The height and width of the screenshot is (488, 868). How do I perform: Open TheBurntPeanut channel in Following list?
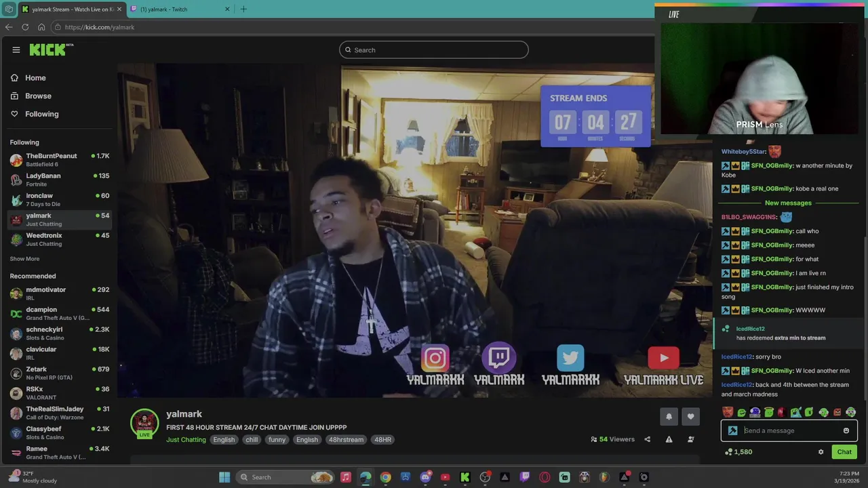click(60, 160)
